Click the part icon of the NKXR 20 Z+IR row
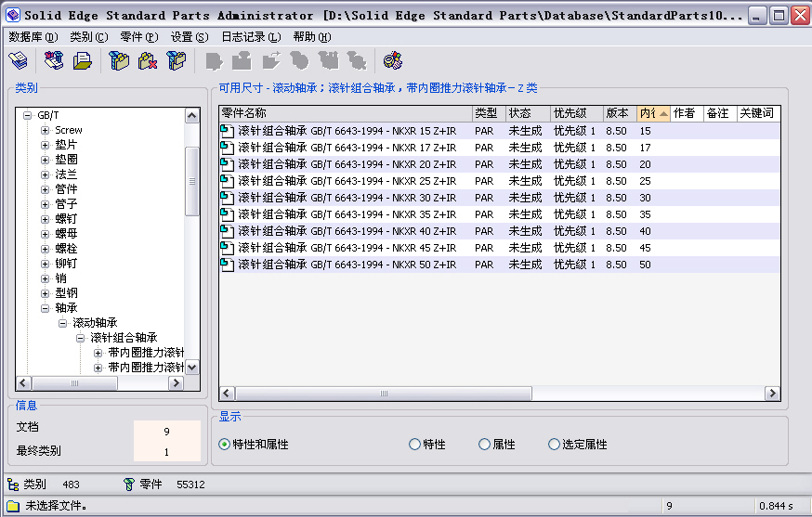812x517 pixels. (228, 164)
